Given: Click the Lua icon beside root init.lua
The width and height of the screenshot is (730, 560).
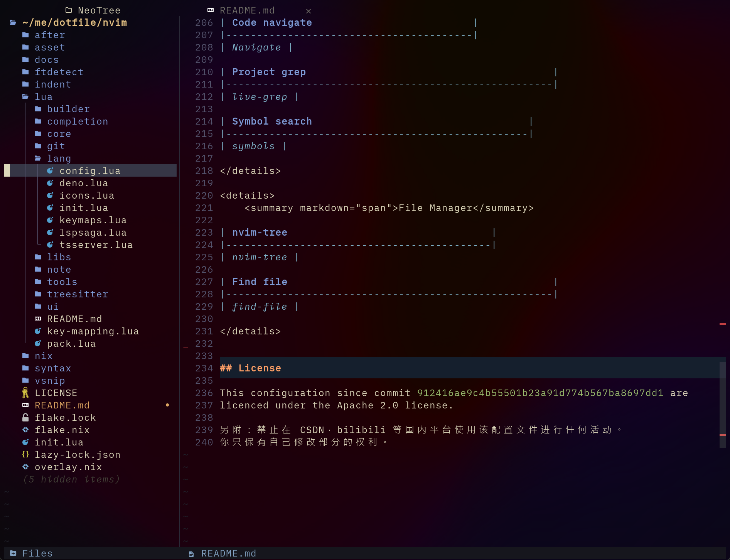Looking at the screenshot, I should tap(25, 442).
